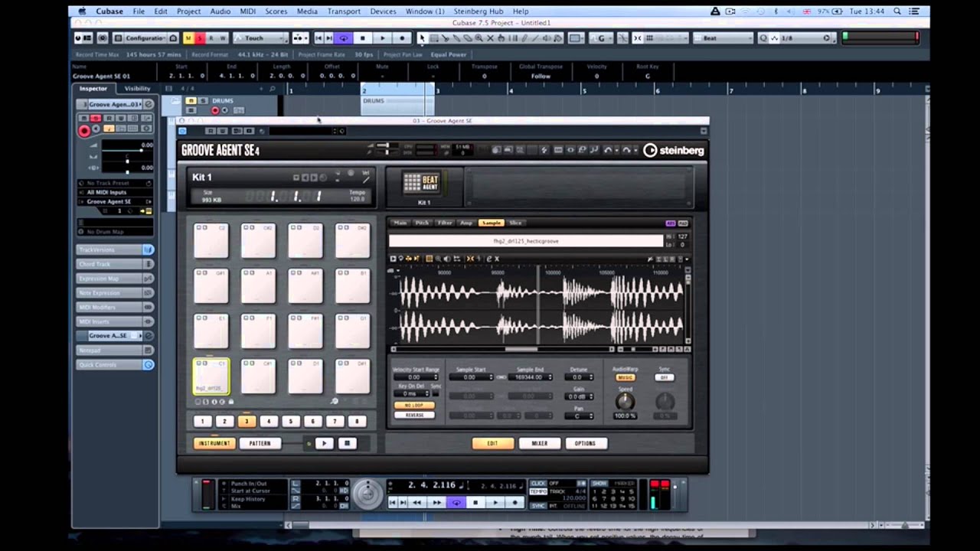Select the Object Selection arrow tool
The height and width of the screenshot is (551, 980).
(x=423, y=38)
